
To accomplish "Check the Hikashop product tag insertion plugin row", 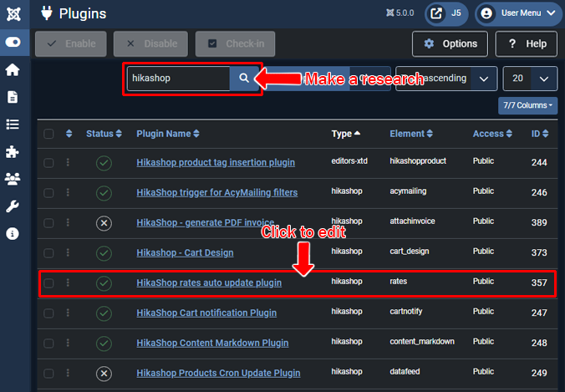I will point(48,163).
